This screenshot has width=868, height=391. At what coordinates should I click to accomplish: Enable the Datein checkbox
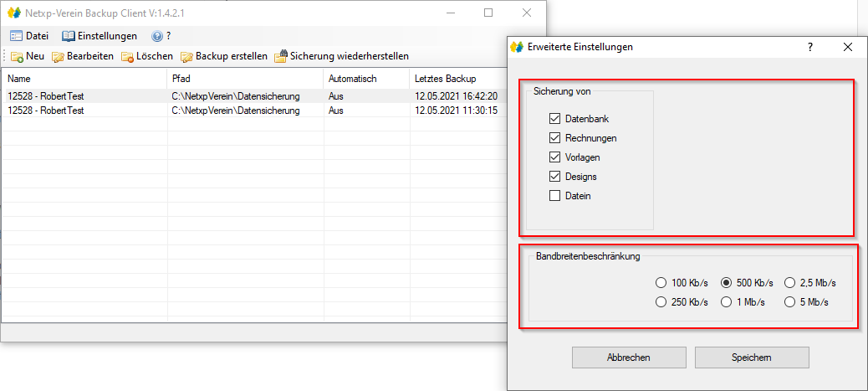tap(554, 195)
